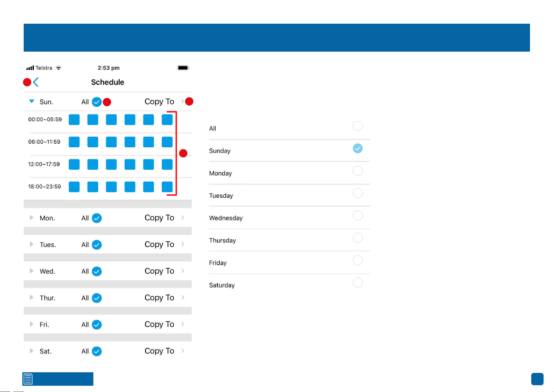Select the Wednesday radio button
Screen dimensions: 554x392
tap(358, 215)
